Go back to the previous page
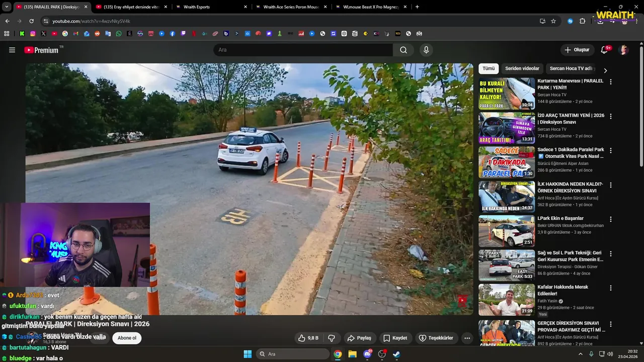 [x=7, y=21]
